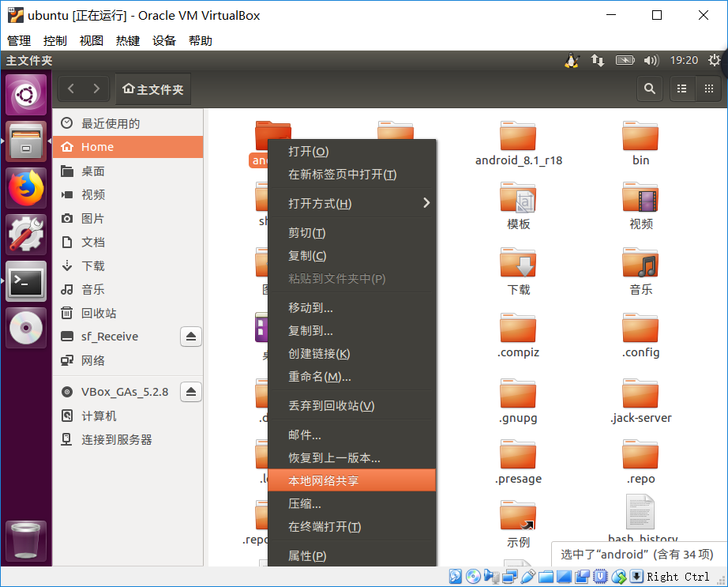Click the search magnifier in Files toolbar

coord(650,88)
